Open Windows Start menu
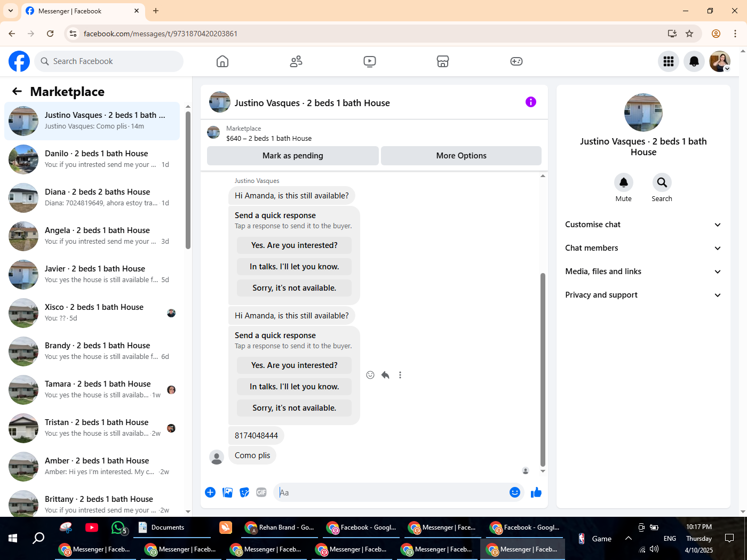 [x=13, y=538]
